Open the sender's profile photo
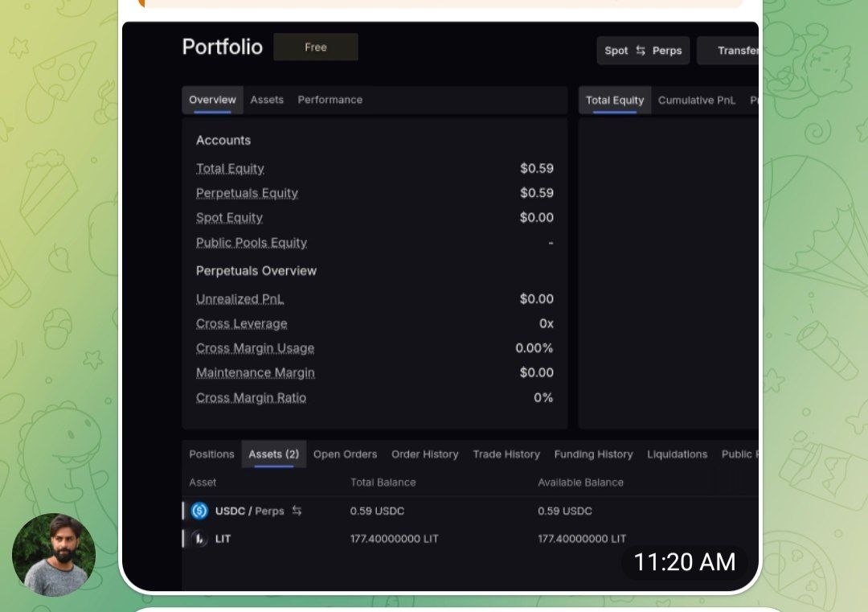The width and height of the screenshot is (868, 612). click(x=54, y=555)
